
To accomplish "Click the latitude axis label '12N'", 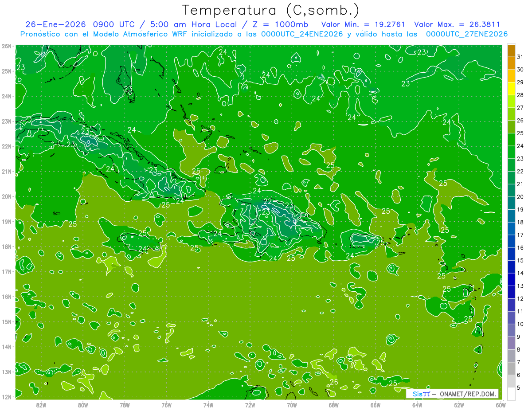I will (x=7, y=397).
